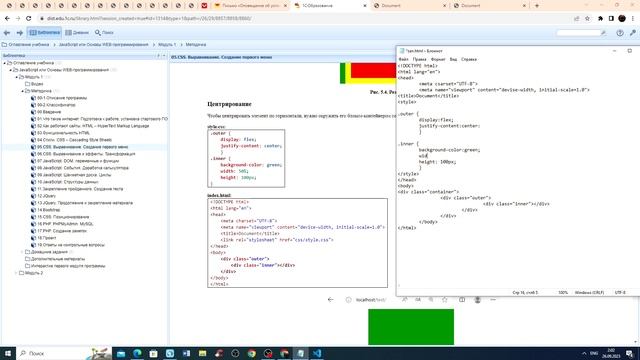Open Microsoft Word from the taskbar
The height and width of the screenshot is (360, 640).
point(186,353)
